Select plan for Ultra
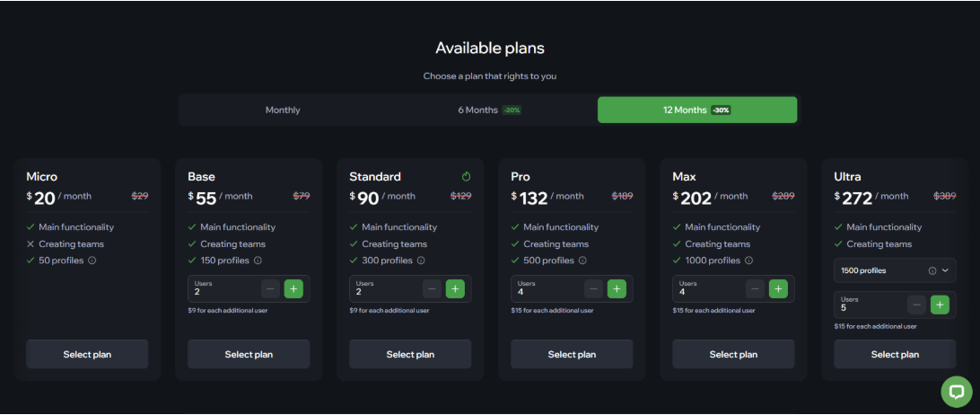This screenshot has width=980, height=415. coord(895,354)
